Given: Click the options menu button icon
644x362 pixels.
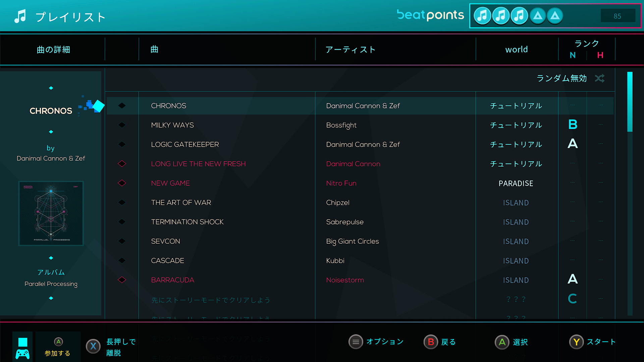Looking at the screenshot, I should click(356, 342).
